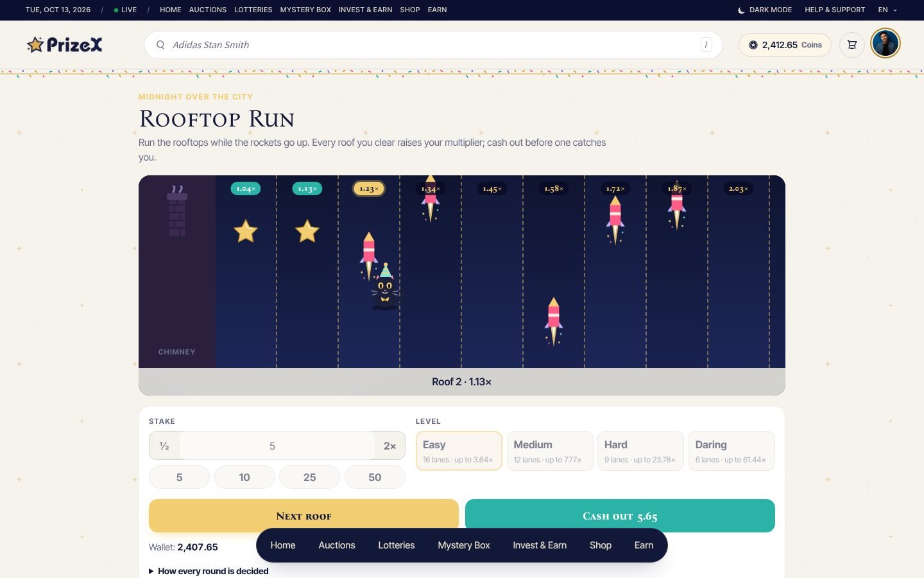Click the star under 1.13× lane
Viewport: 924px width, 578px height.
[307, 231]
